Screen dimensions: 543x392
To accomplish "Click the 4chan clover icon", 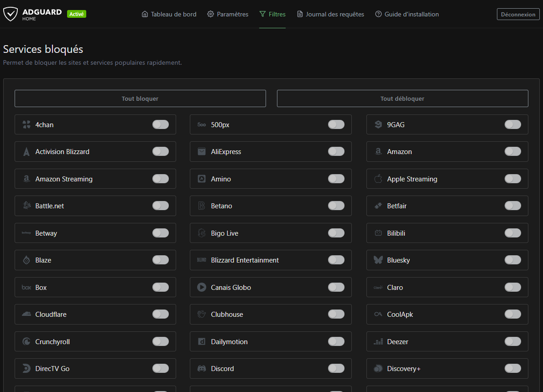I will [x=26, y=124].
